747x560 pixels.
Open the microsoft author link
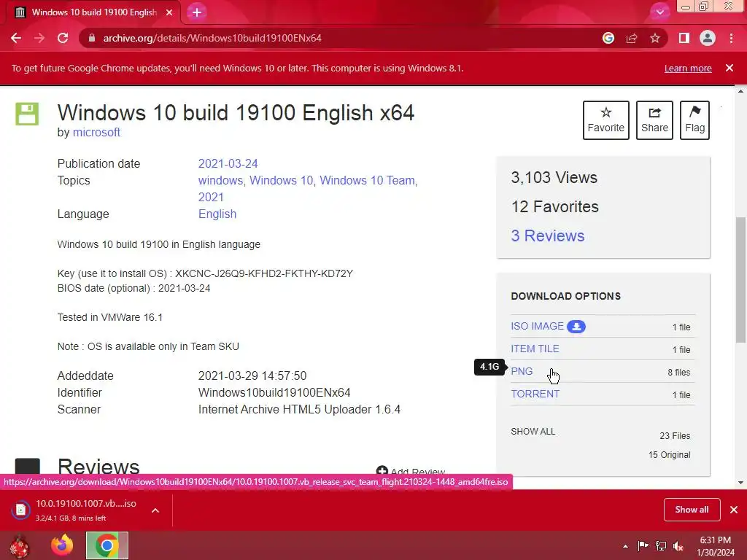coord(96,133)
